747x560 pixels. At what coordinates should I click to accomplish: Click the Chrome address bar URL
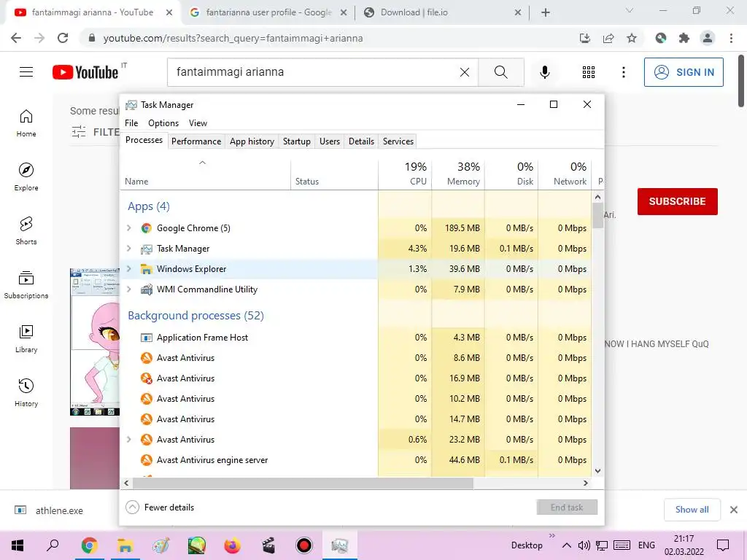[x=233, y=38]
